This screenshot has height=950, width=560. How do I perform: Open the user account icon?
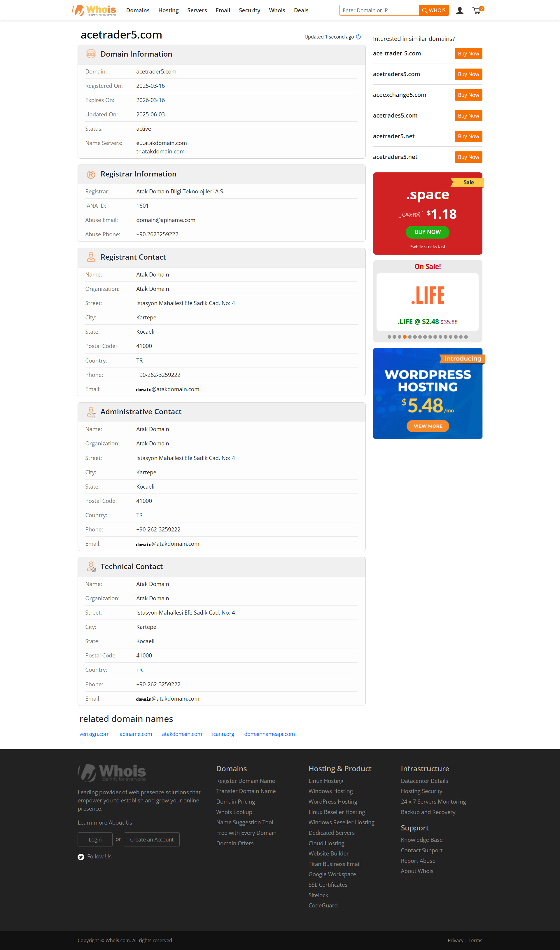click(460, 11)
